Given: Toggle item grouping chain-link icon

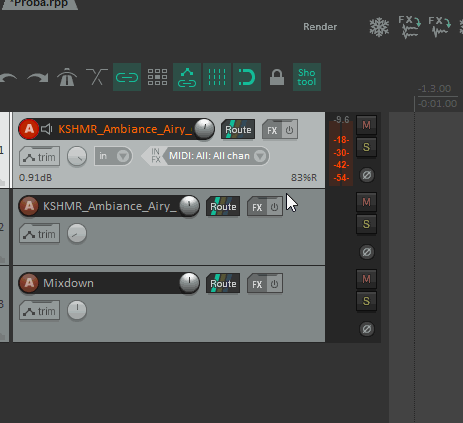Looking at the screenshot, I should [x=127, y=77].
